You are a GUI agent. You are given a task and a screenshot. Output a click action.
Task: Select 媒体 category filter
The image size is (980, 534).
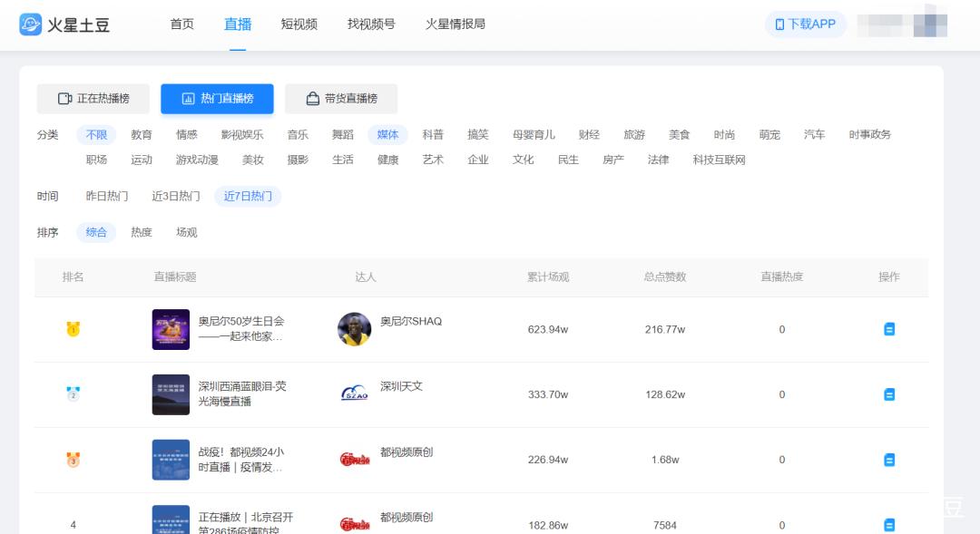(387, 135)
